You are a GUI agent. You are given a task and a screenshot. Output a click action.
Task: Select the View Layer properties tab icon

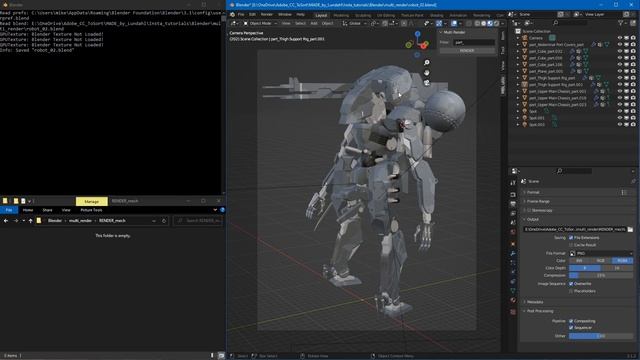(x=513, y=213)
